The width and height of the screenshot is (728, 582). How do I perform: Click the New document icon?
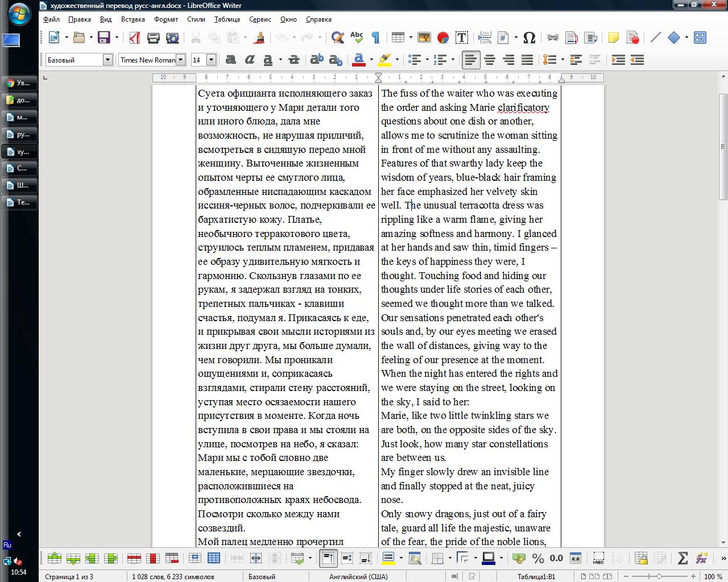tap(55, 38)
